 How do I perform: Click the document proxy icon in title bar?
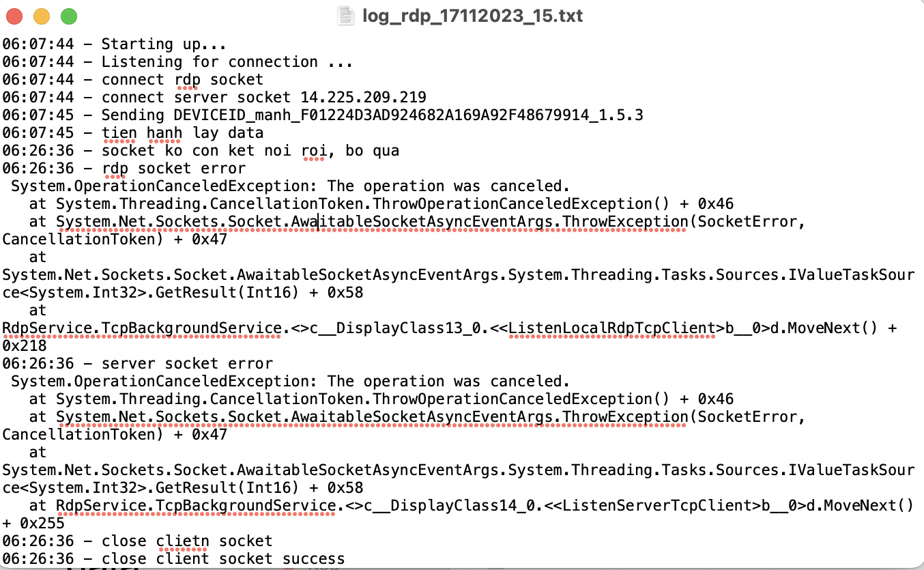click(x=347, y=15)
